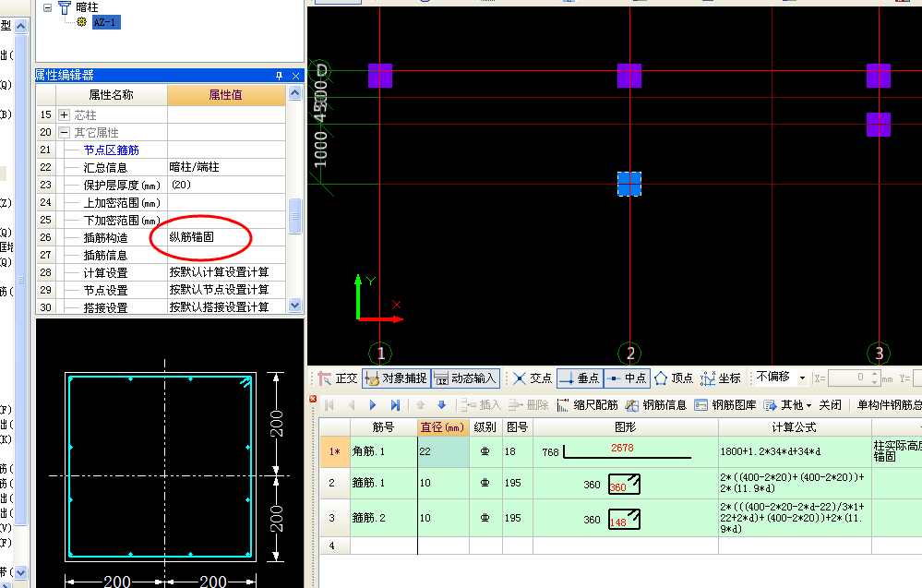Screen dimensions: 922x588
Task: Click the axis bubble labeled 1
Action: pos(380,354)
